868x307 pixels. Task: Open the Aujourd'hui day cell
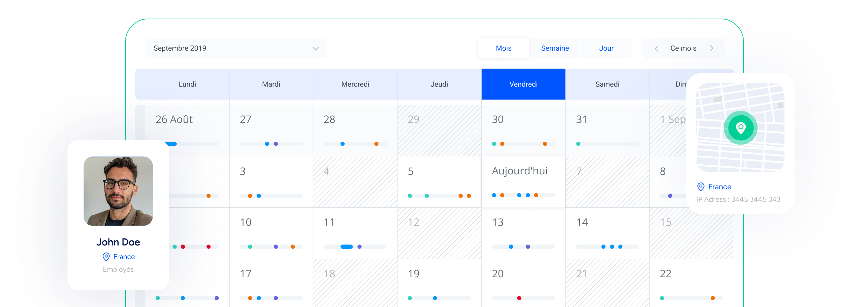coord(523,182)
